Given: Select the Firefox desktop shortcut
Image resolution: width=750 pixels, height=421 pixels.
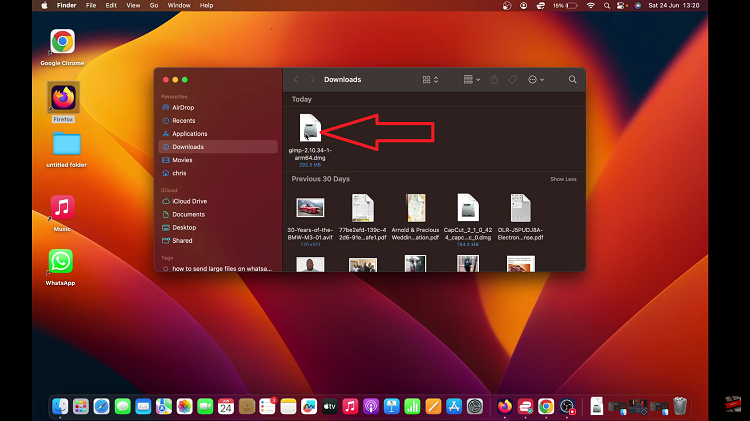Looking at the screenshot, I should [x=63, y=97].
